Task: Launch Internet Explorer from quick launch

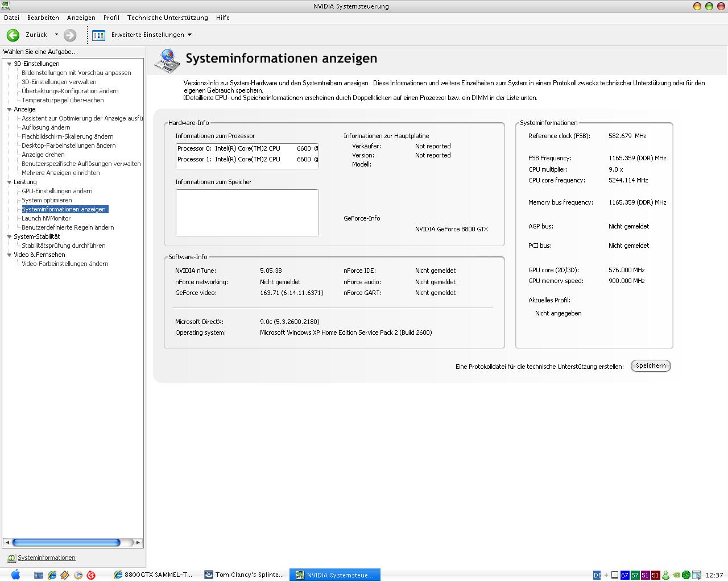Action: (52, 575)
